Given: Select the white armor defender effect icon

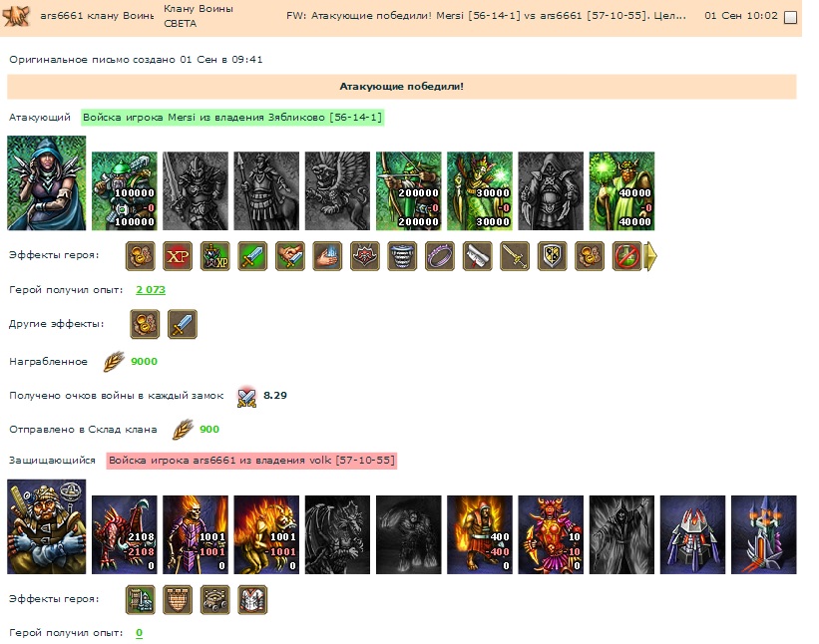Looking at the screenshot, I should pyautogui.click(x=252, y=600).
